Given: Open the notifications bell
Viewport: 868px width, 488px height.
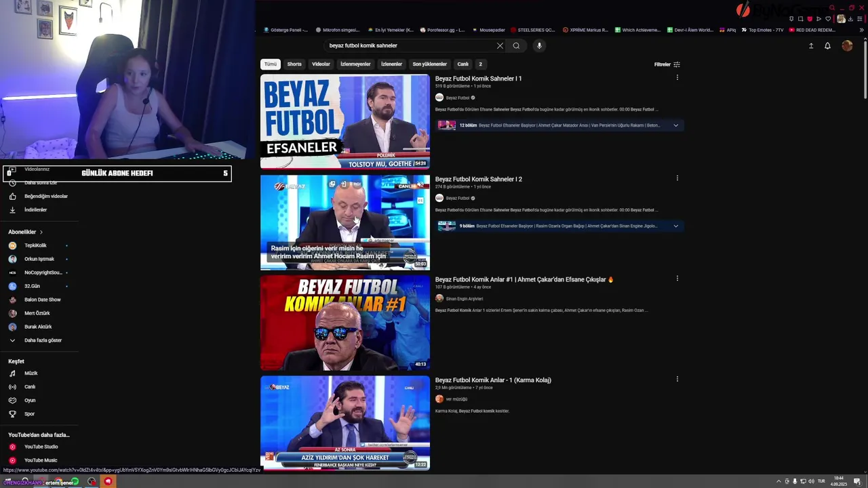Looking at the screenshot, I should tap(827, 45).
